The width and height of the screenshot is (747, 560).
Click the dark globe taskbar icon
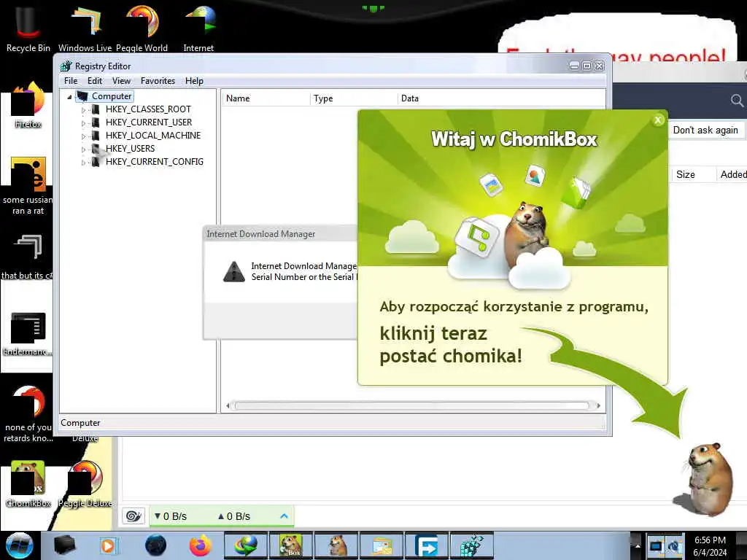coord(155,545)
